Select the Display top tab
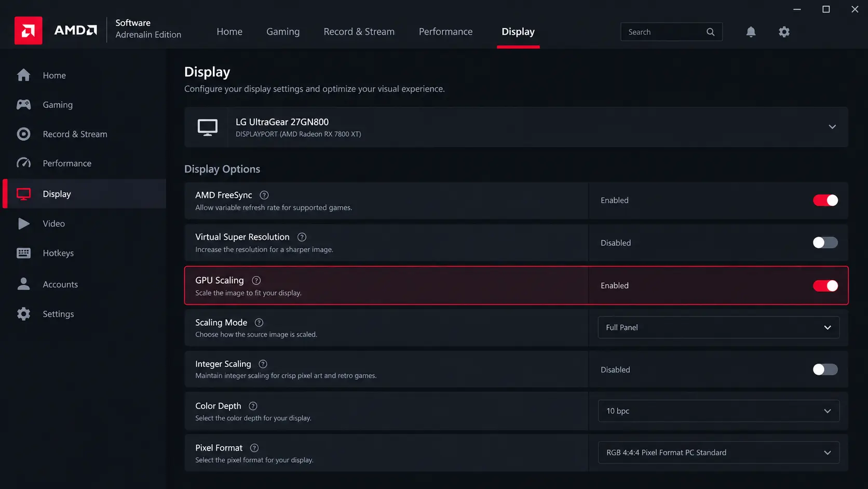 [x=518, y=32]
